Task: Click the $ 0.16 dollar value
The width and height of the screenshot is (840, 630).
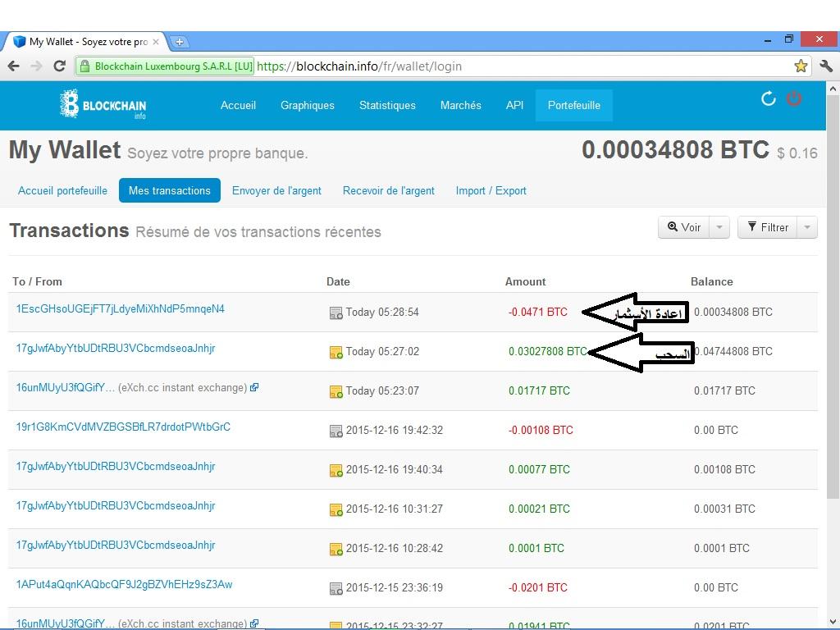Action: pyautogui.click(x=797, y=153)
